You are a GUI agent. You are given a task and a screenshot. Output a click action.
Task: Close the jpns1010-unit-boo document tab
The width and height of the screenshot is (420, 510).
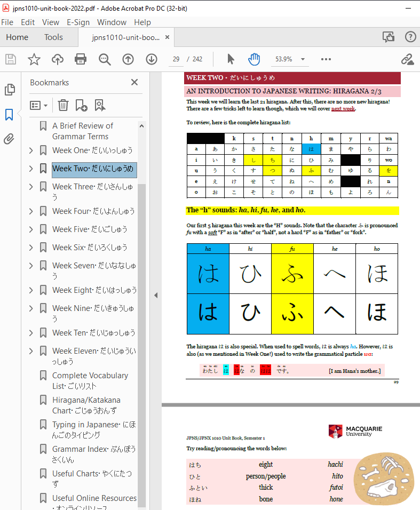pos(167,37)
